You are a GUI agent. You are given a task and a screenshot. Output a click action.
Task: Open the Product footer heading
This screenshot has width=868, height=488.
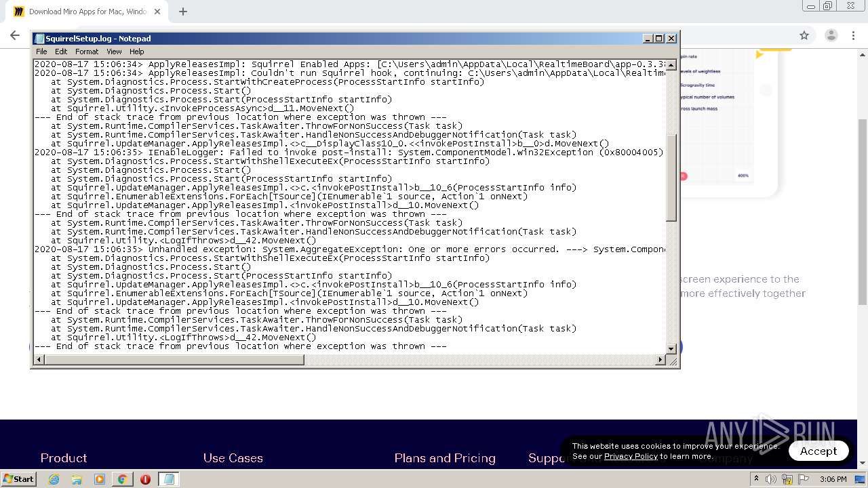[64, 458]
